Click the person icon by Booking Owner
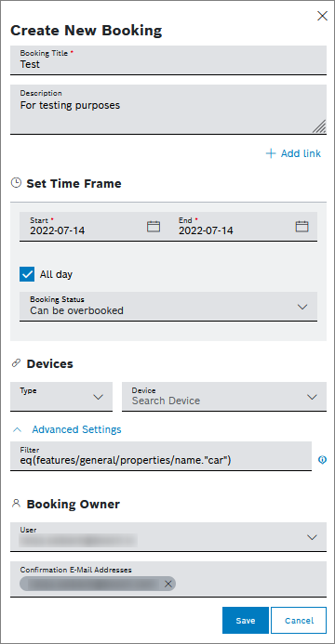The height and width of the screenshot is (644, 335). [x=16, y=503]
